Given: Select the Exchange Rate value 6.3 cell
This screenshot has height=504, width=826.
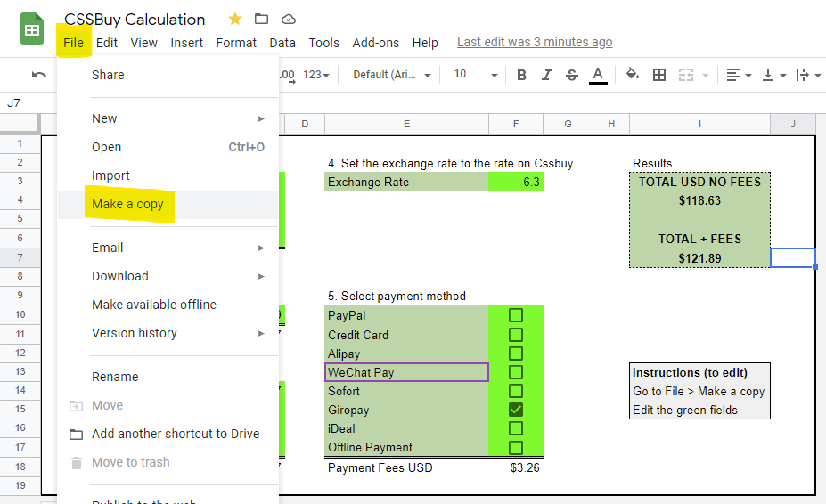Looking at the screenshot, I should coord(516,182).
